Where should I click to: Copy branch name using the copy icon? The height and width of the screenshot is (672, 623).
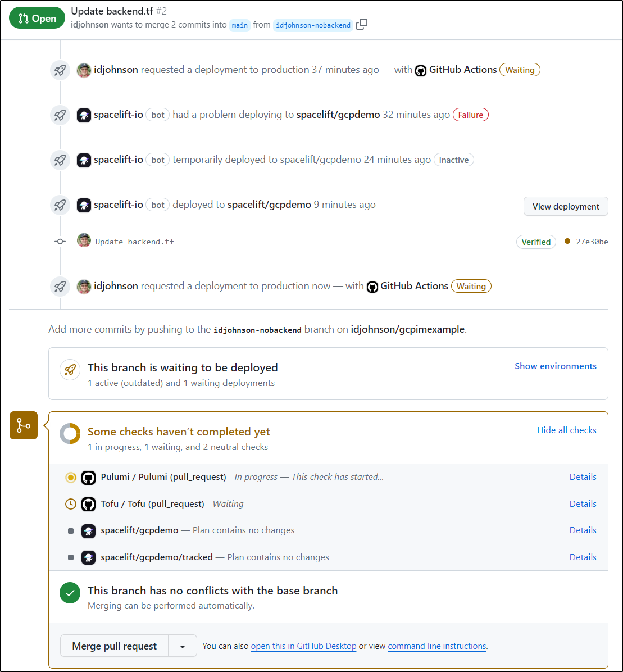(362, 24)
